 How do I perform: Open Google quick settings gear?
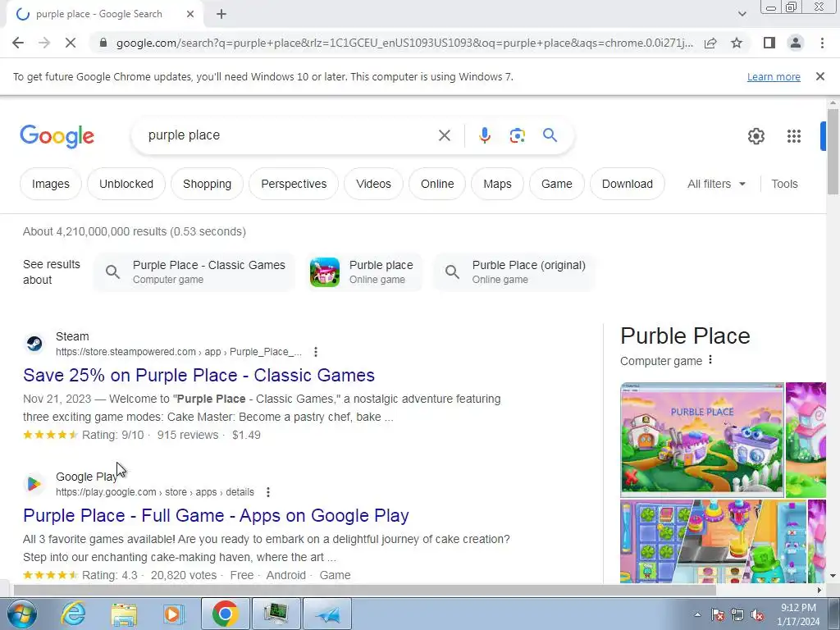pyautogui.click(x=756, y=136)
